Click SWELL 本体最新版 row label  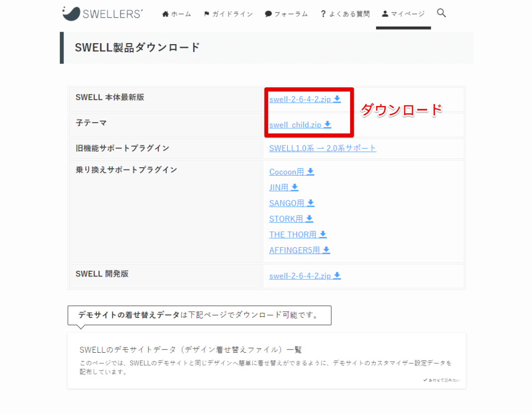pos(110,97)
